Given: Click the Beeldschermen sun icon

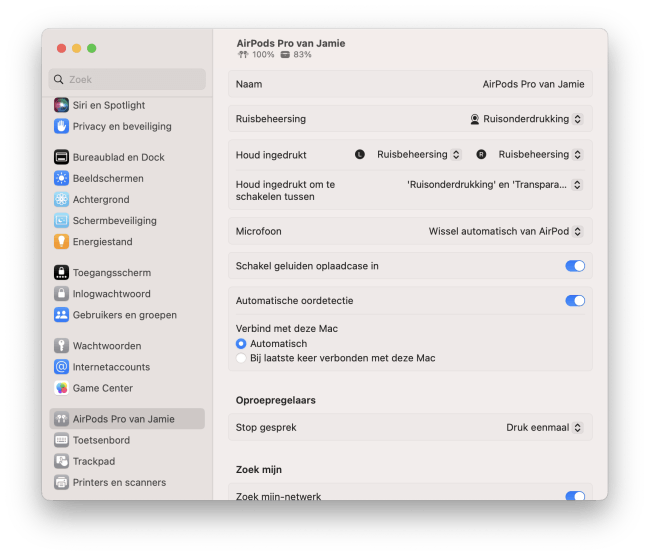Looking at the screenshot, I should click(61, 178).
